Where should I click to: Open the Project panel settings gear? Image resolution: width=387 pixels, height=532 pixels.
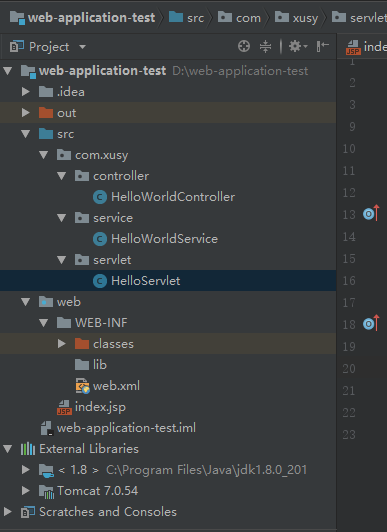pos(297,46)
